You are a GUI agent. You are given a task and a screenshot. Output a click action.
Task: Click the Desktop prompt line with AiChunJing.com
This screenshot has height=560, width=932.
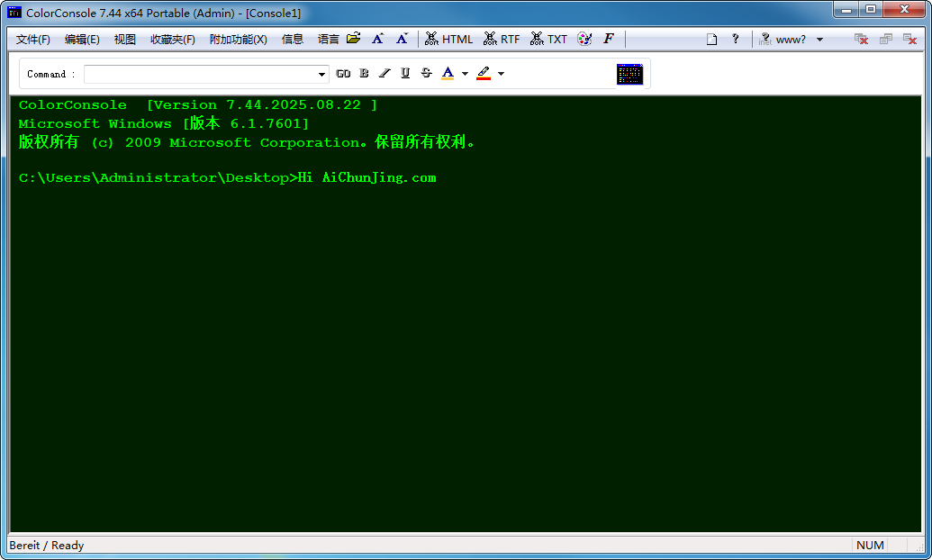228,177
